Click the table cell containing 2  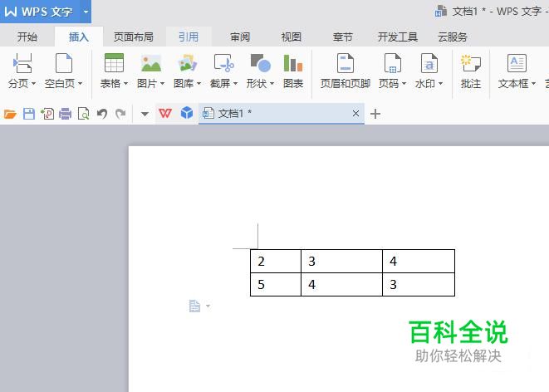pos(276,261)
